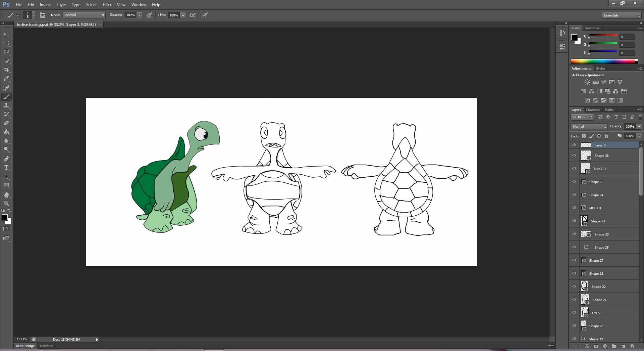Viewport: 644px width, 351px height.
Task: Select the Eyedropper tool
Action: pos(6,79)
